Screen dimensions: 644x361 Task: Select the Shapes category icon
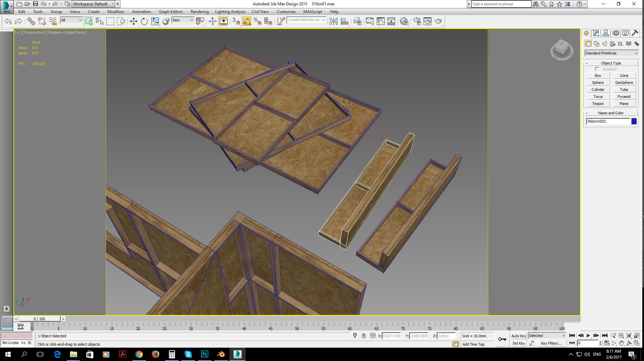tap(596, 44)
